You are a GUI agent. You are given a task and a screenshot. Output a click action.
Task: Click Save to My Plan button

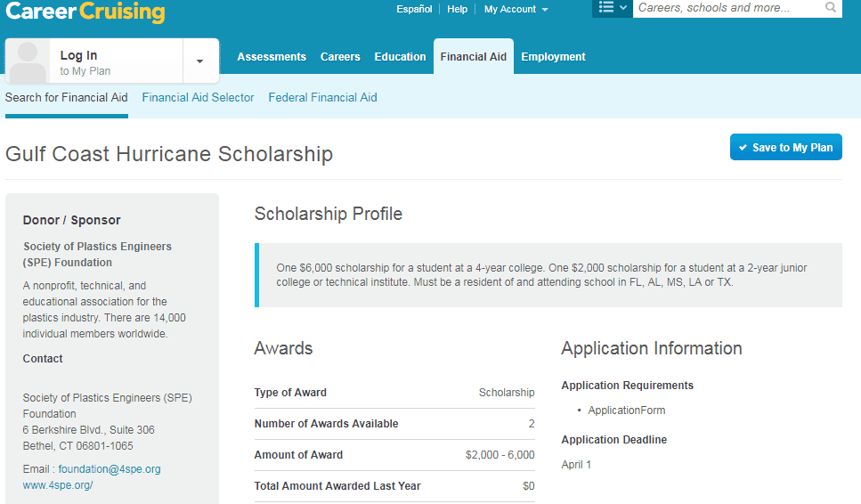[786, 147]
